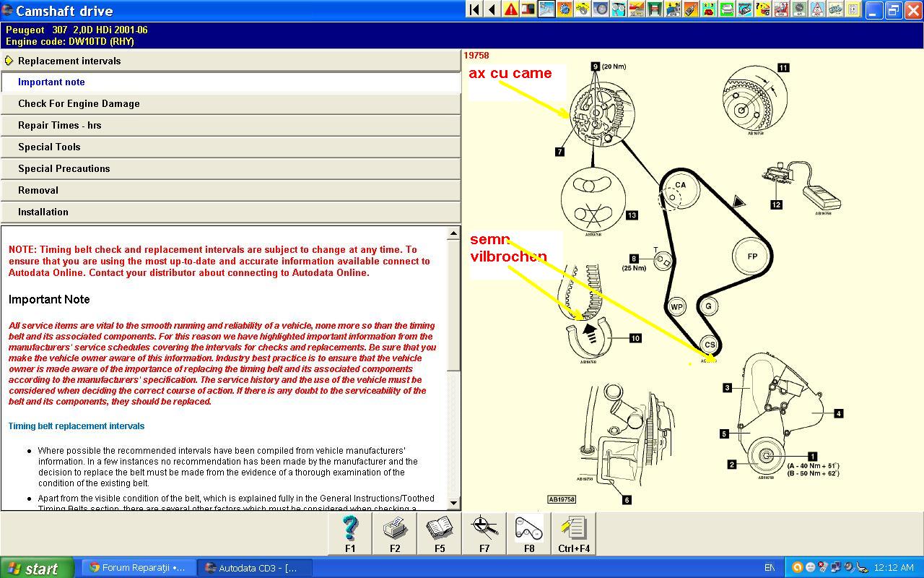Image resolution: width=924 pixels, height=578 pixels.
Task: Switch to Forum Reparații Chrome taskbar window
Action: tap(137, 568)
